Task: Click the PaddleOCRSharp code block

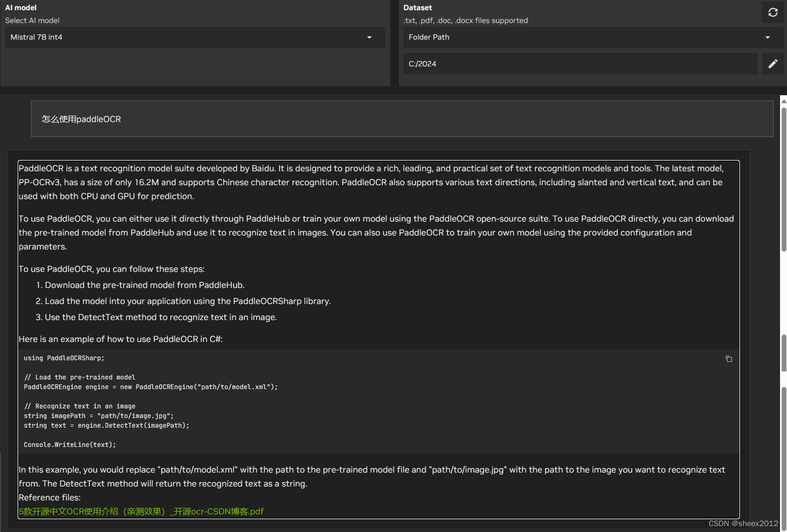Action: point(379,401)
